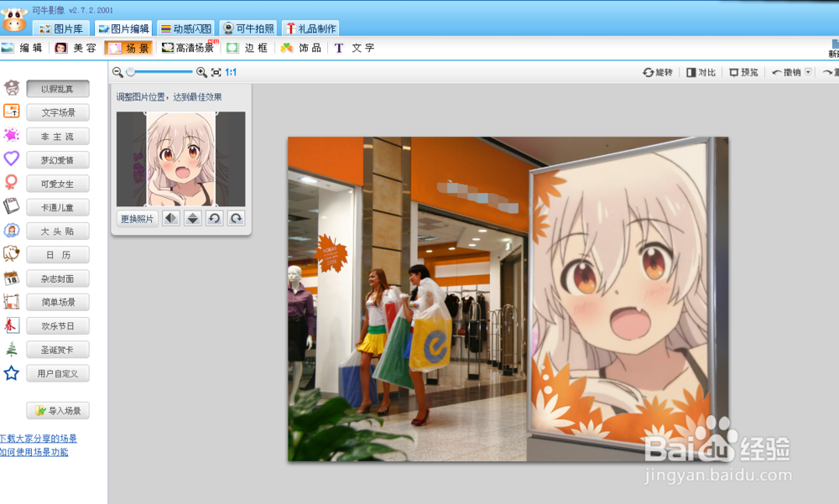The width and height of the screenshot is (839, 504).
Task: Click the Christmas tree icon beside 圣诞贺卡
Action: (x=11, y=349)
